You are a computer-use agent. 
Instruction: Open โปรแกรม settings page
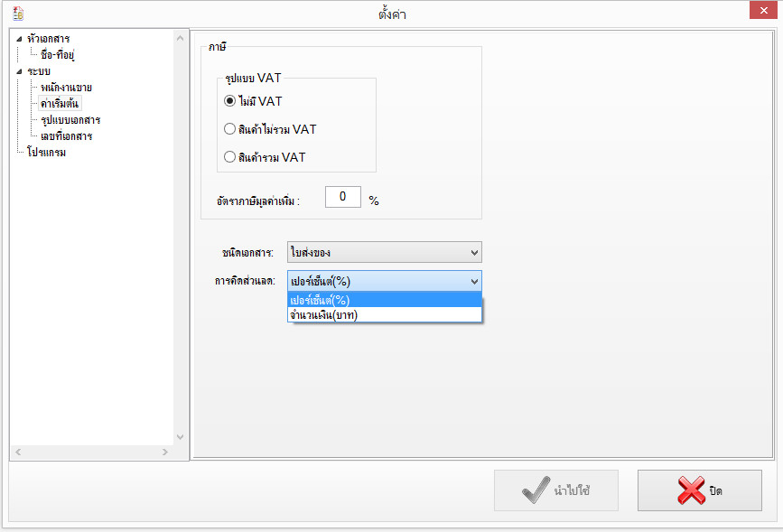(46, 152)
